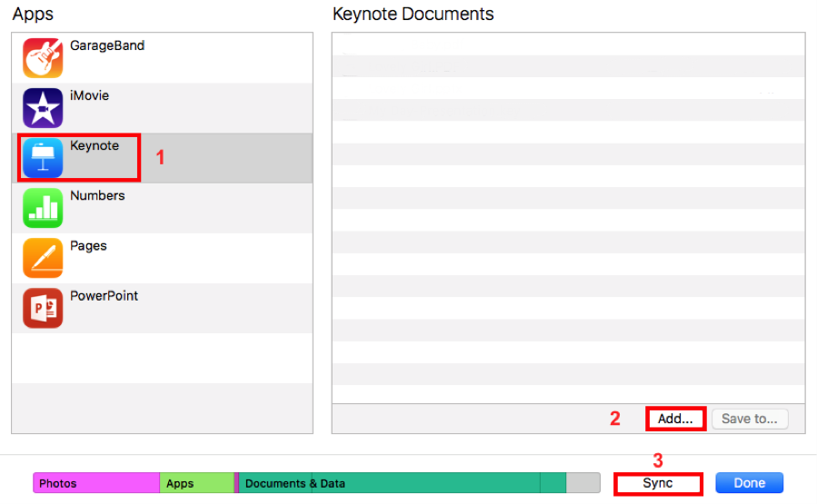The image size is (817, 504).
Task: Select the PowerPoint app icon
Action: pos(43,308)
